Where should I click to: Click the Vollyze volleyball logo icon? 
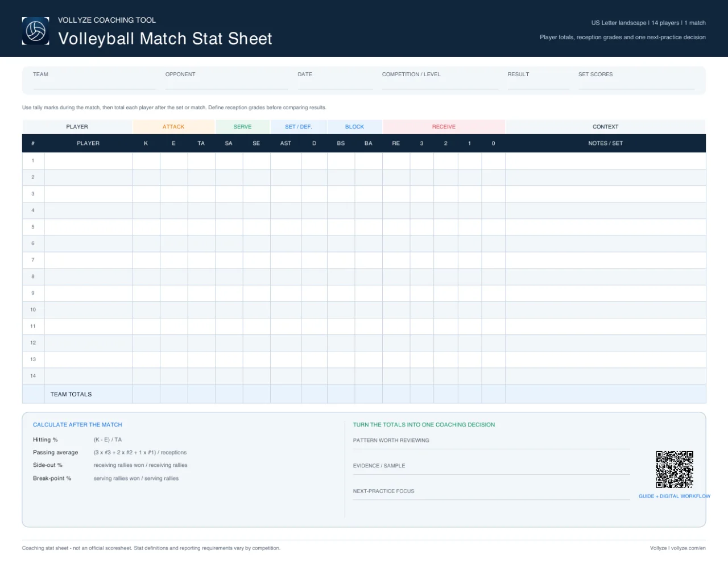point(35,31)
